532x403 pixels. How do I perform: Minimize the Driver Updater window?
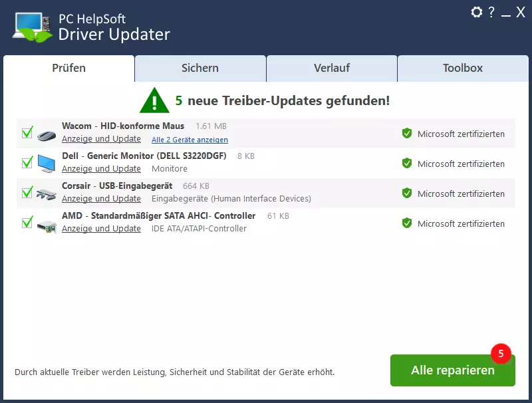coord(506,15)
